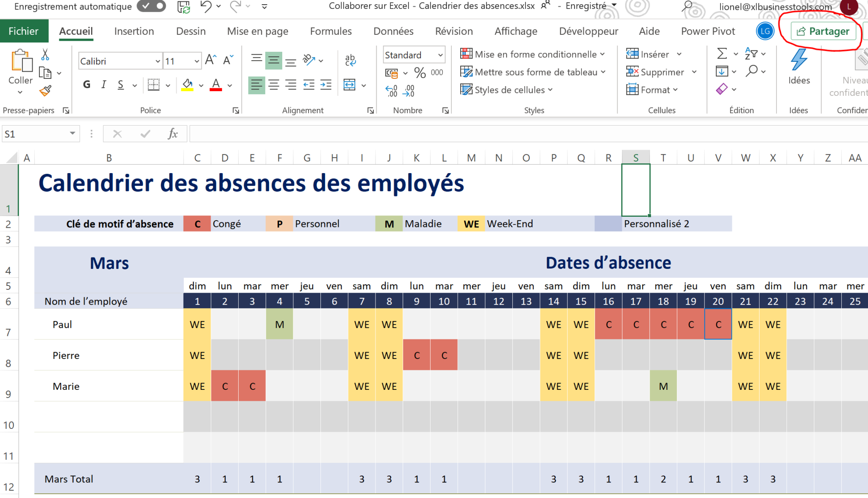868x498 pixels.
Task: Toggle wrap text ab icon
Action: click(x=350, y=60)
